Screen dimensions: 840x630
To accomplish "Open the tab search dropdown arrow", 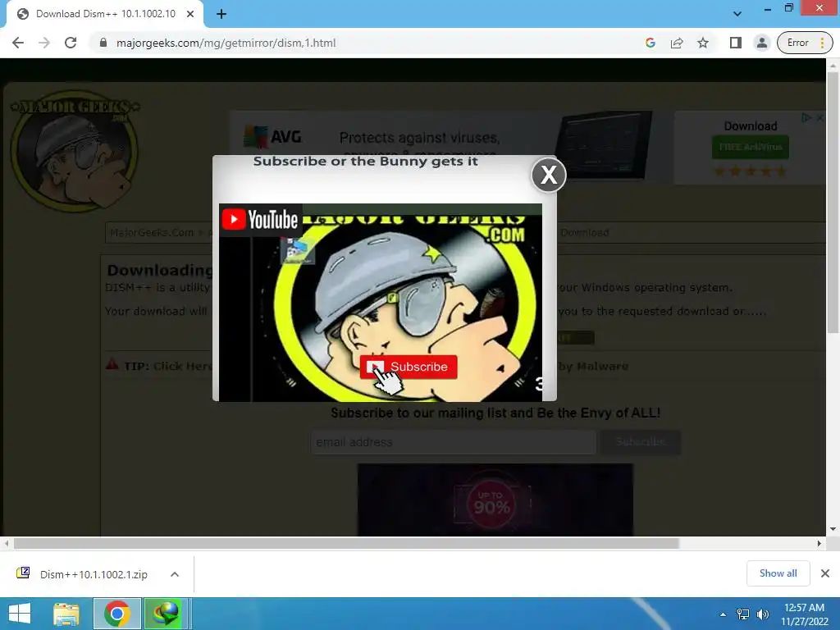I will 737,13.
